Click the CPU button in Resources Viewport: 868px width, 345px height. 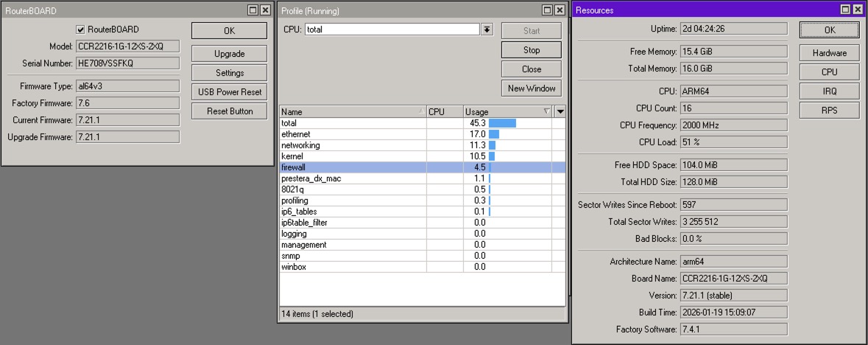(x=829, y=72)
